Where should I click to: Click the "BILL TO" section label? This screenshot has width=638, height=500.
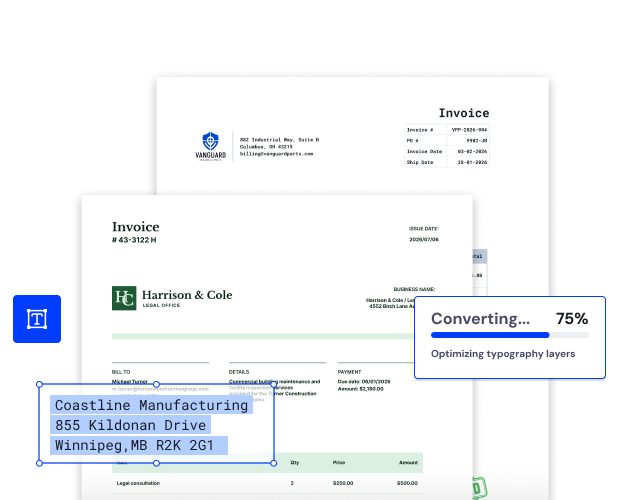[x=121, y=372]
